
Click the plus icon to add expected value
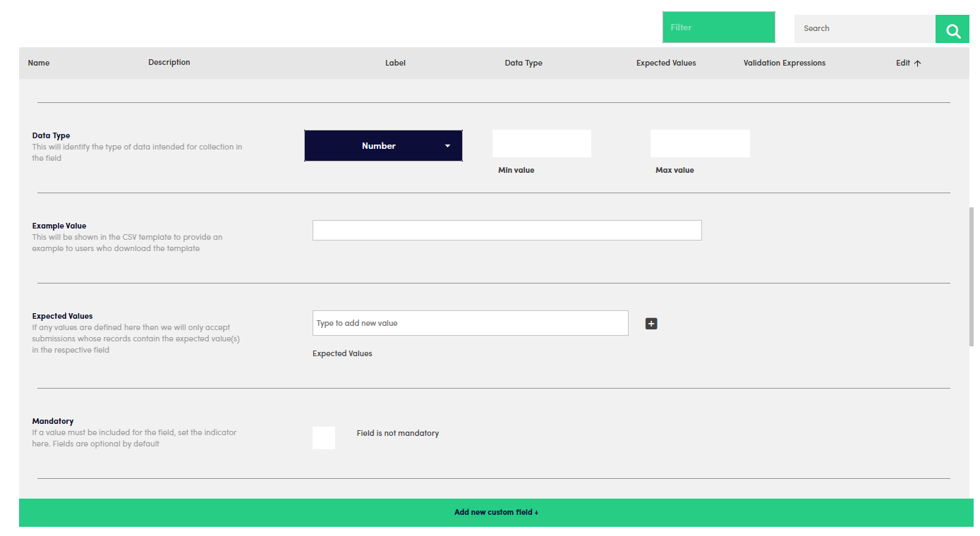coord(651,324)
